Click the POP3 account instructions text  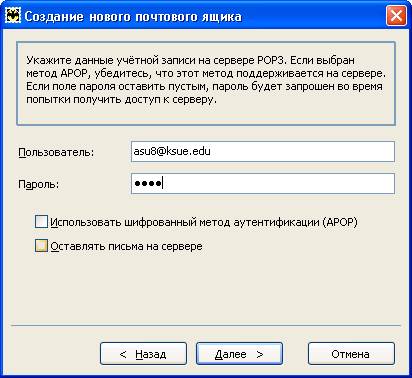click(206, 80)
